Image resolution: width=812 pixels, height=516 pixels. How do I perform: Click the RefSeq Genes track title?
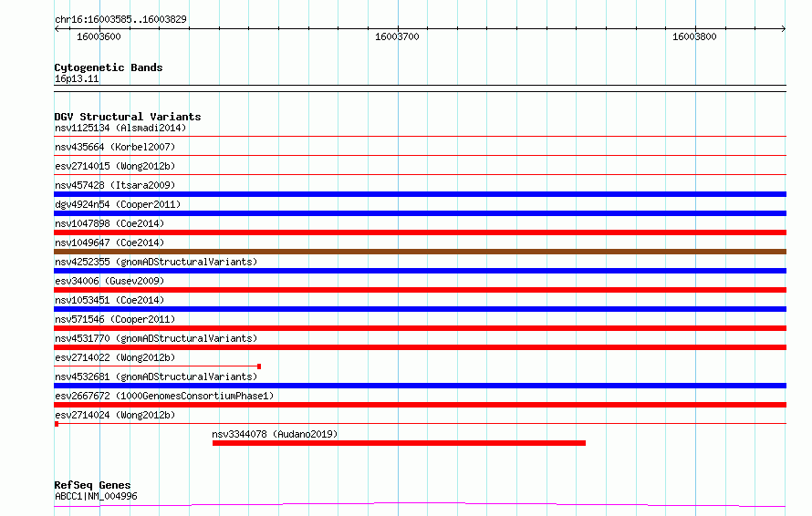coord(92,485)
